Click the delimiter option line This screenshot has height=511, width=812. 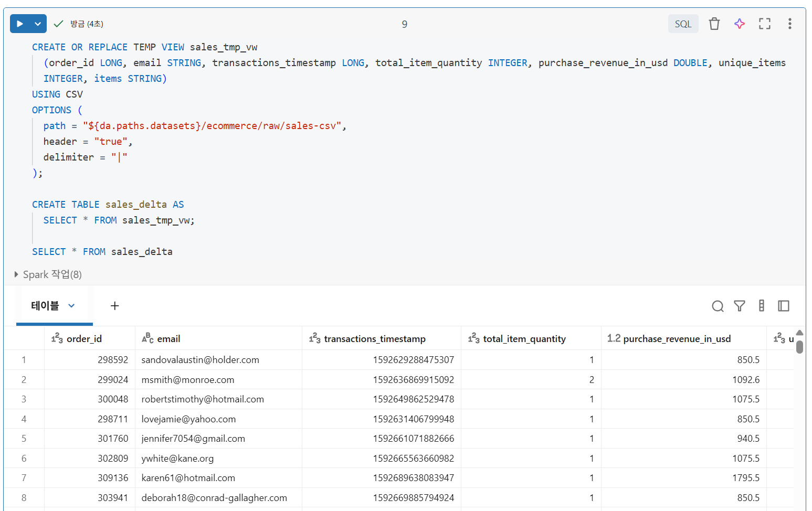85,157
